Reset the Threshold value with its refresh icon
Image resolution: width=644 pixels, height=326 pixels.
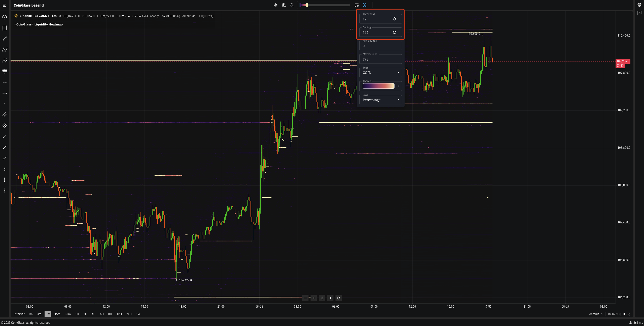[x=395, y=19]
